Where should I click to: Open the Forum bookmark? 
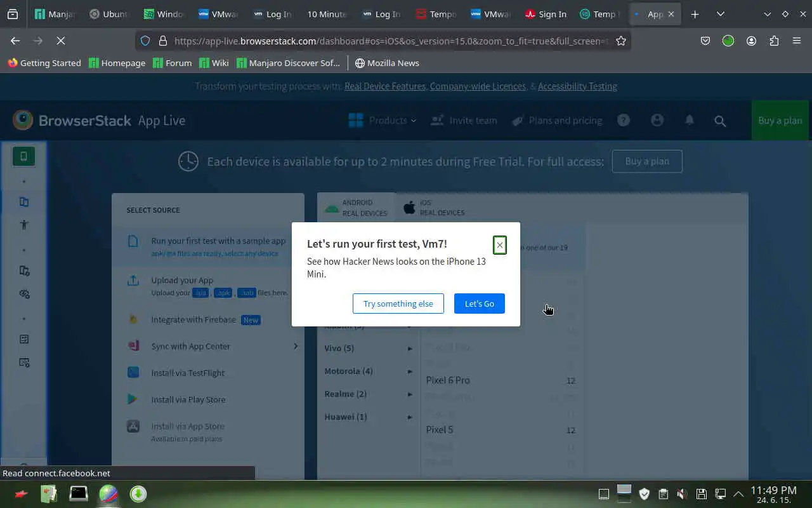(173, 63)
